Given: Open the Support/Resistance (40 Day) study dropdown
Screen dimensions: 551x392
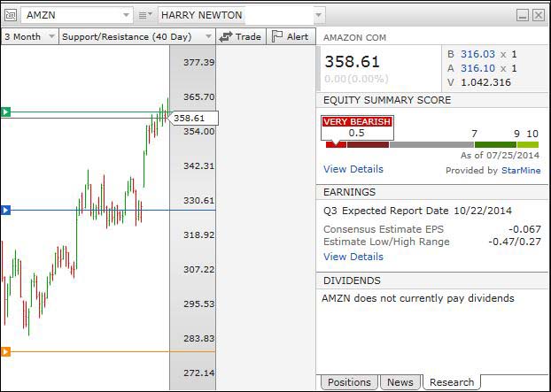Looking at the screenshot, I should coord(137,36).
